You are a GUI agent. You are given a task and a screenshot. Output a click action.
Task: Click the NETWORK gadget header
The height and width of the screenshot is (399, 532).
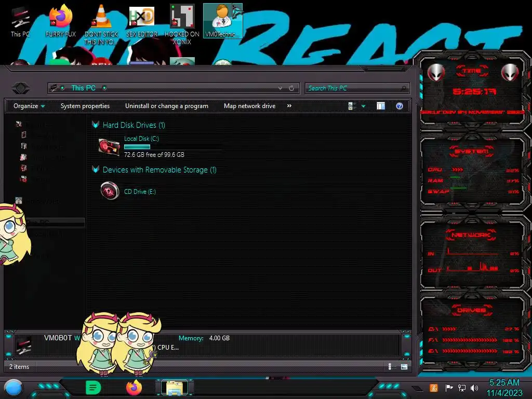point(471,235)
